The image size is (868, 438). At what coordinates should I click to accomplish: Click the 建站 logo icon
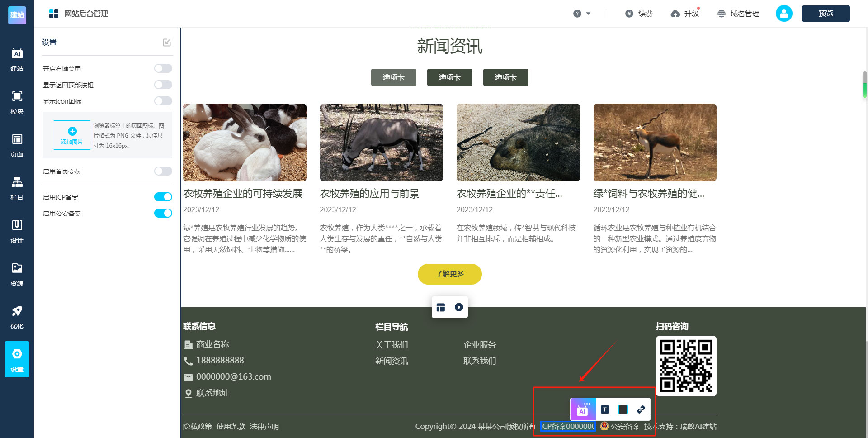(x=17, y=15)
